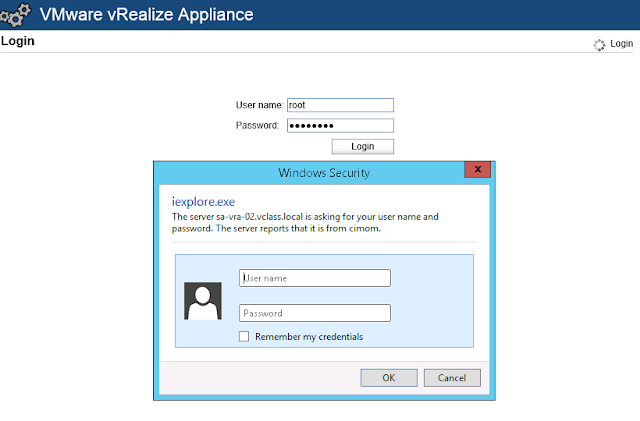
Task: Focus the appliance User name field containing root
Action: [x=340, y=105]
